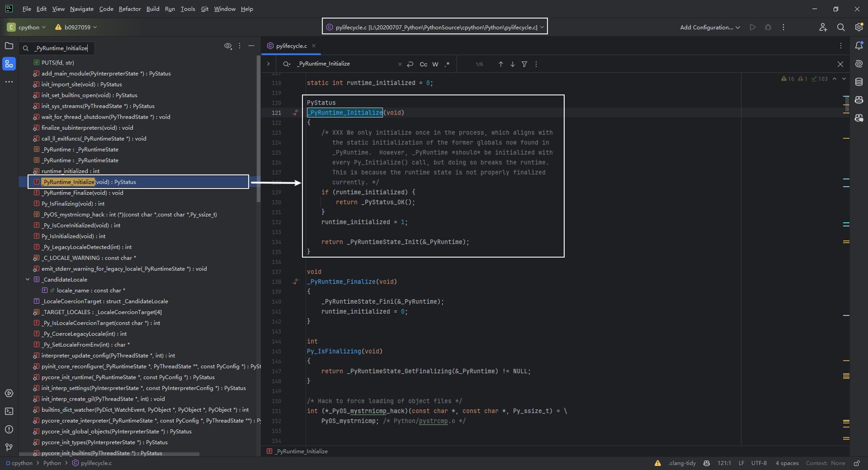
Task: Collapse the _CandidateLocale tree node
Action: (27, 279)
